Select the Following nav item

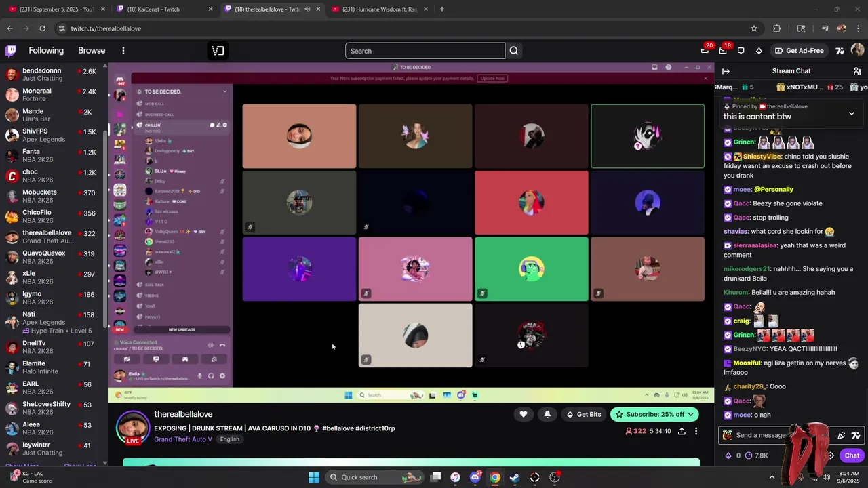(x=46, y=51)
